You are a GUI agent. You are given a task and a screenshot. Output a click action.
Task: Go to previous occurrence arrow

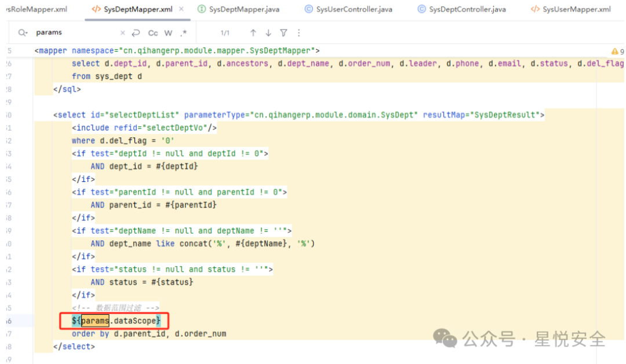(x=253, y=32)
